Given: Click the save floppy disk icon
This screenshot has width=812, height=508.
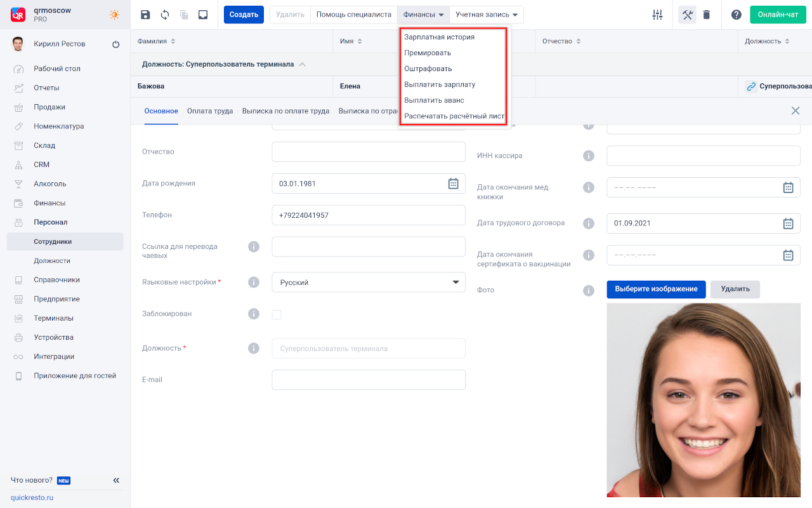Looking at the screenshot, I should (146, 15).
